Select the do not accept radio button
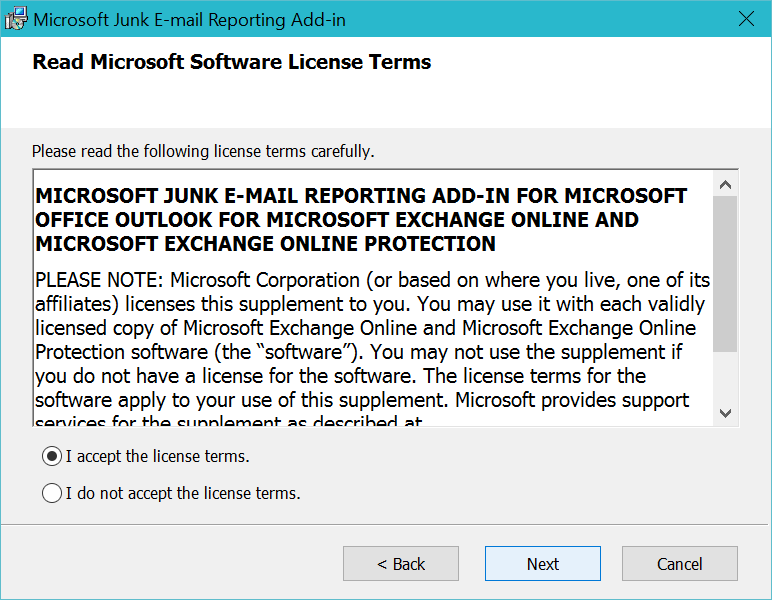The image size is (772, 600). click(x=52, y=493)
